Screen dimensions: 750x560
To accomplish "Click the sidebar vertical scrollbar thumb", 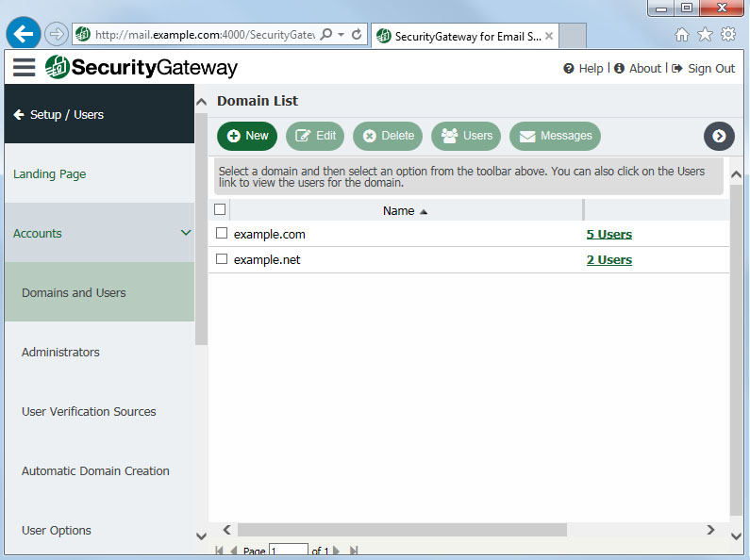I will coord(201,229).
